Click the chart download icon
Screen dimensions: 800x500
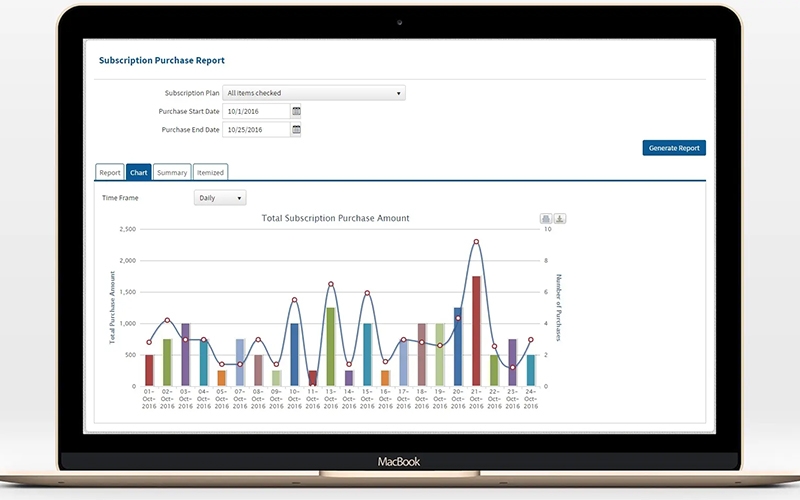click(560, 219)
